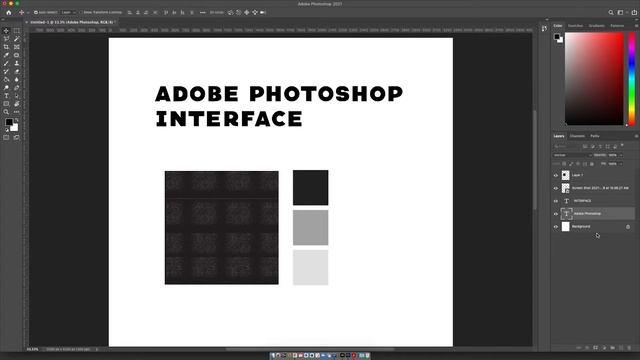
Task: Select the Hand tool
Action: click(17, 104)
